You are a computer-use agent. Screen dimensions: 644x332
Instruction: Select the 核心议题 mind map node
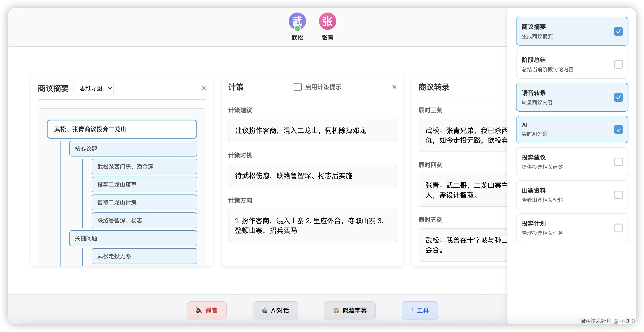[133, 149]
